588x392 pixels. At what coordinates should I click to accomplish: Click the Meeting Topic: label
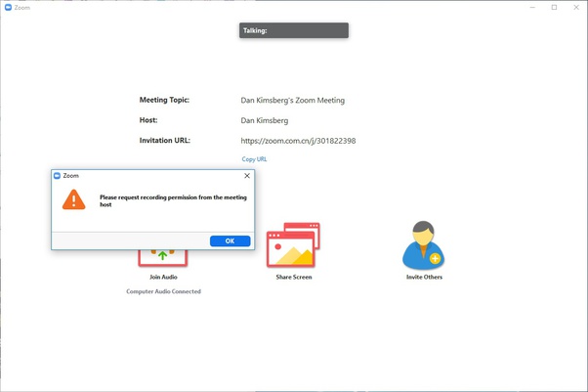pyautogui.click(x=164, y=100)
